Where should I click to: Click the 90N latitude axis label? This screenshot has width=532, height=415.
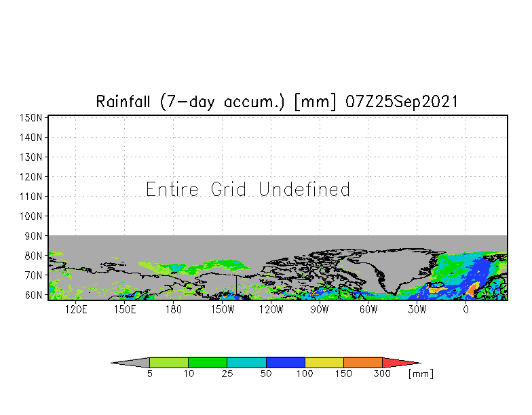pyautogui.click(x=33, y=236)
